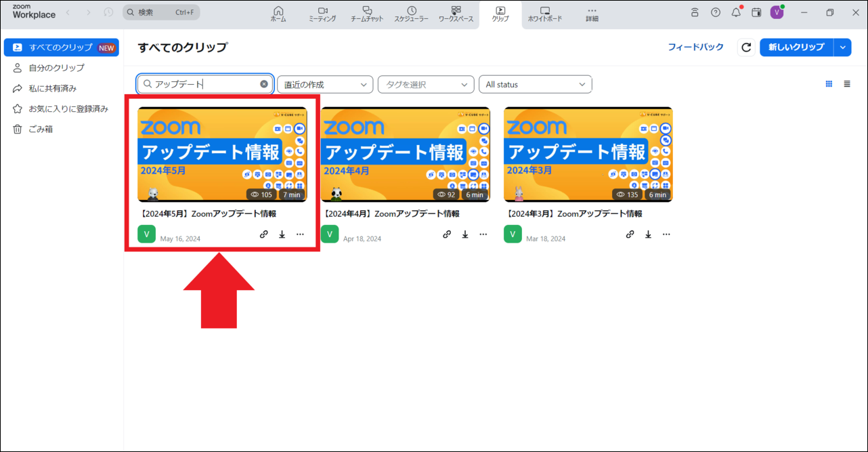This screenshot has height=452, width=868.
Task: Click the Apr 18, 2024 date text
Action: 362,239
